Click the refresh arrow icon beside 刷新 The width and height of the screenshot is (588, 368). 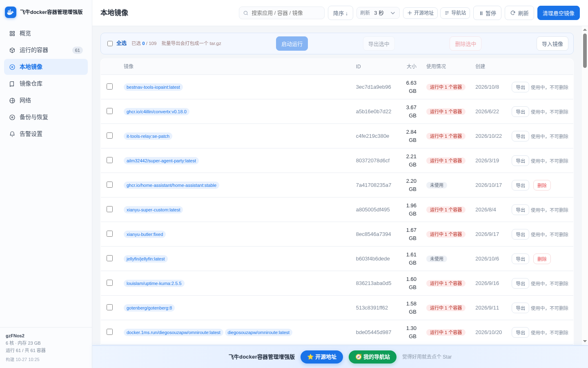click(x=513, y=13)
